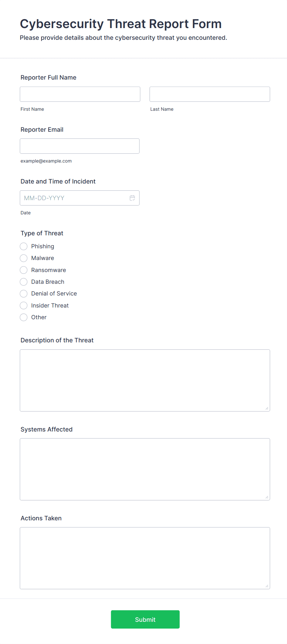
Task: Choose Insider Threat option
Action: pyautogui.click(x=23, y=305)
